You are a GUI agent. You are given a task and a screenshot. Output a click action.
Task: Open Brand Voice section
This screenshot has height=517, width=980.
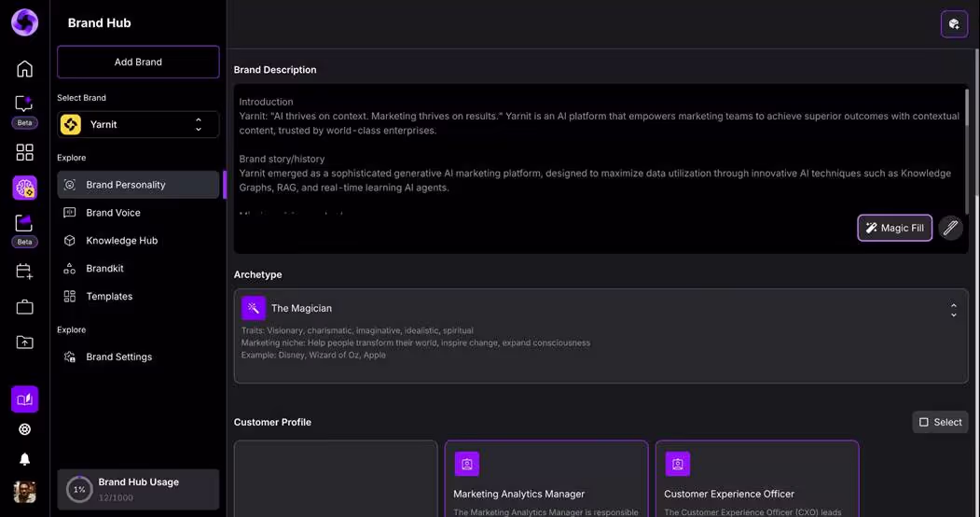(138, 213)
